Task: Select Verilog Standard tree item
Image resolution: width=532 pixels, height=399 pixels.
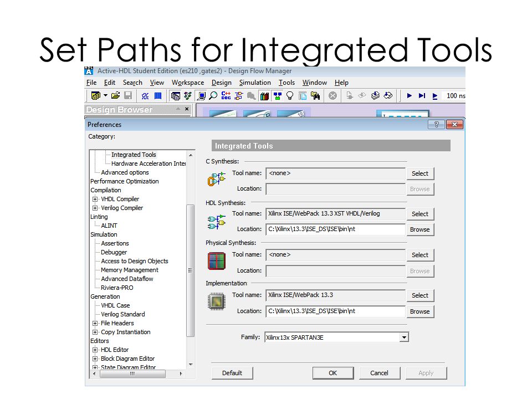Action: [x=123, y=314]
